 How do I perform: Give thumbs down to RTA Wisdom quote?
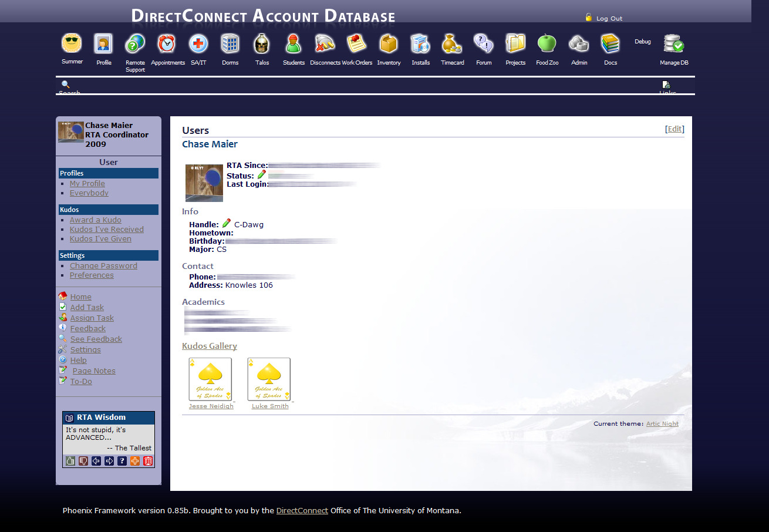(x=83, y=461)
